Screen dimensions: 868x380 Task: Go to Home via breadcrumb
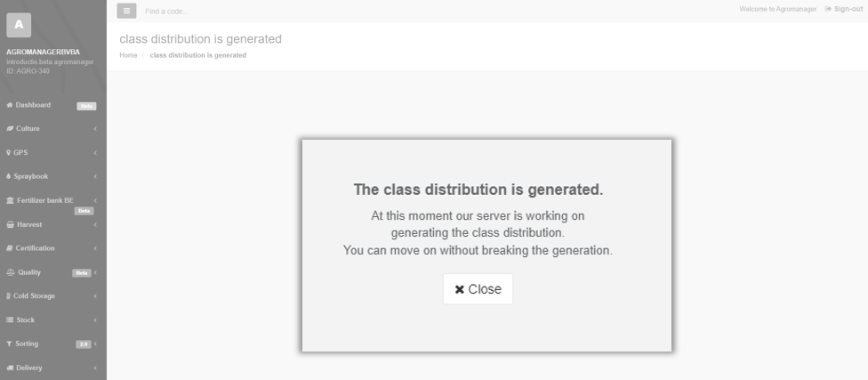coord(128,55)
